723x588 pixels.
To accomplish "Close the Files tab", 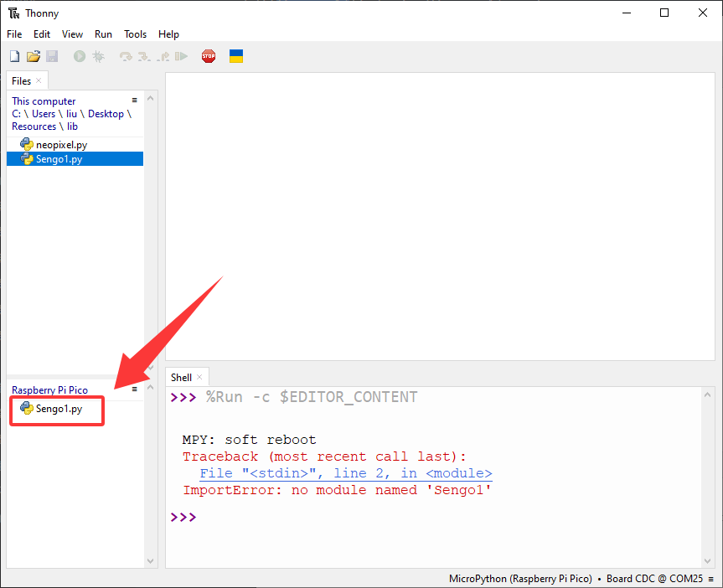I will [x=39, y=80].
